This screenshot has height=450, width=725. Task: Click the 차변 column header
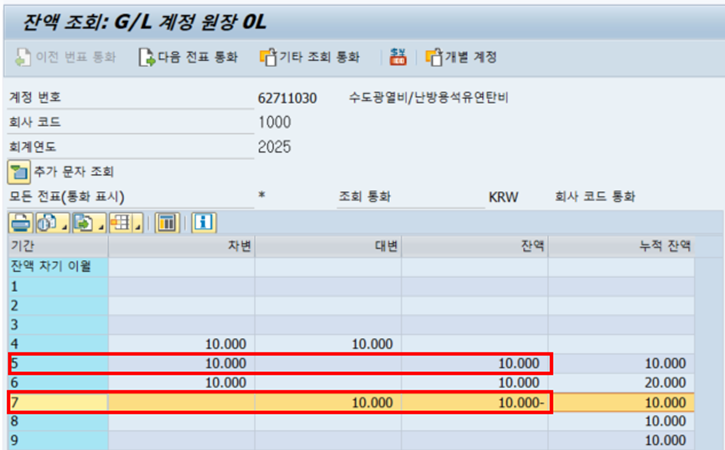(181, 246)
